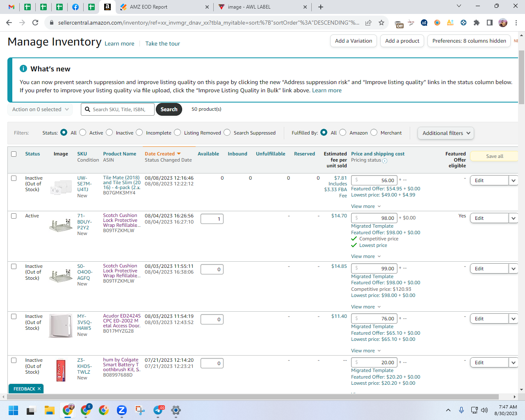The width and height of the screenshot is (525, 420).
Task: Close the AMZ EOD Report tab
Action: (x=207, y=7)
